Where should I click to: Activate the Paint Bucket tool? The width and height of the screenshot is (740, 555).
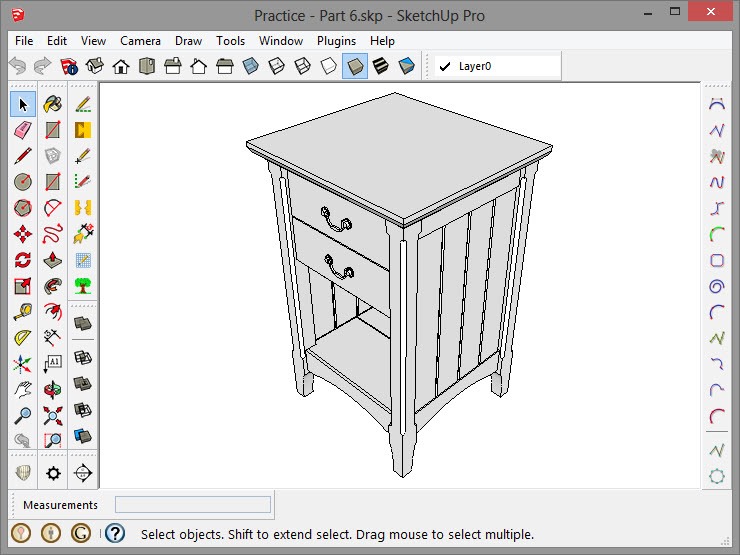click(52, 104)
